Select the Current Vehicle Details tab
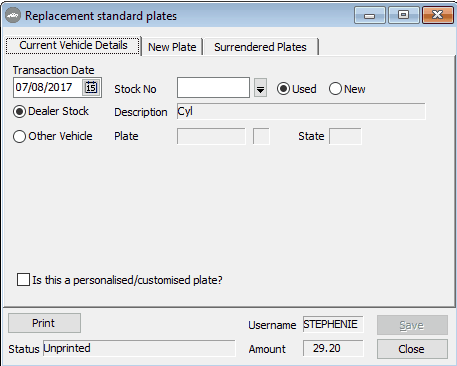The height and width of the screenshot is (366, 457). tap(73, 45)
